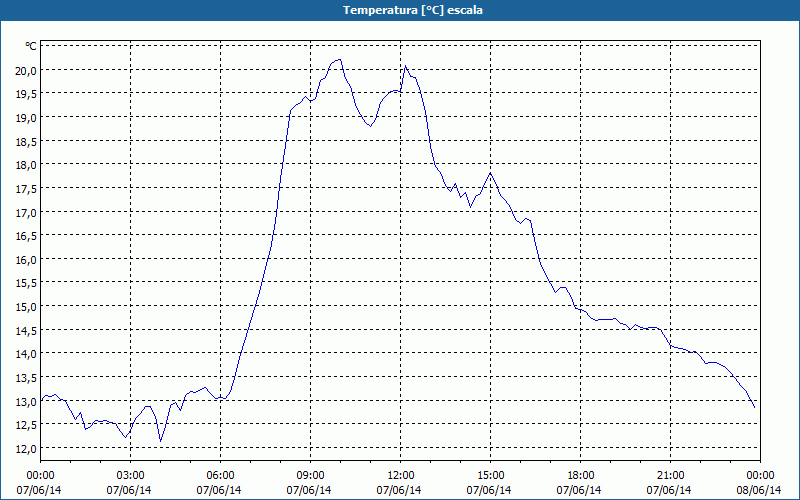Click the 20,0 y-axis label

(26, 71)
